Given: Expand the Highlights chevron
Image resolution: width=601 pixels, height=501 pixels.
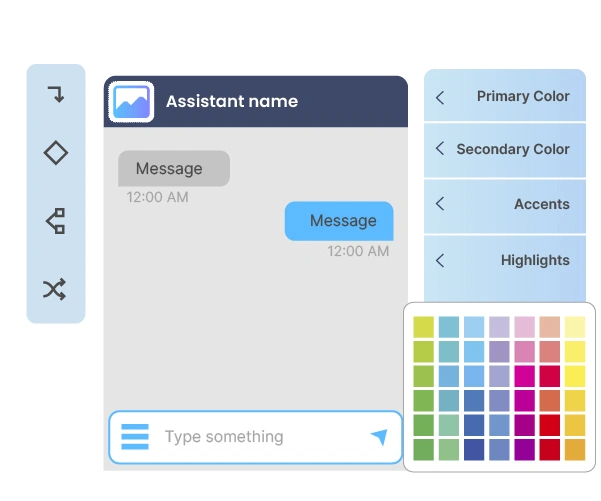Looking at the screenshot, I should 441,260.
